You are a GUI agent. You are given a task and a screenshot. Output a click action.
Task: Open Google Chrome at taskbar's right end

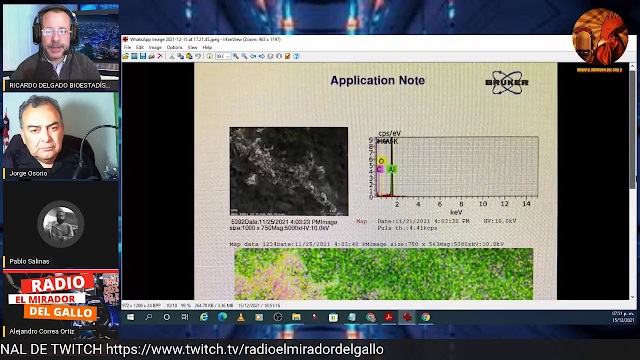point(426,317)
